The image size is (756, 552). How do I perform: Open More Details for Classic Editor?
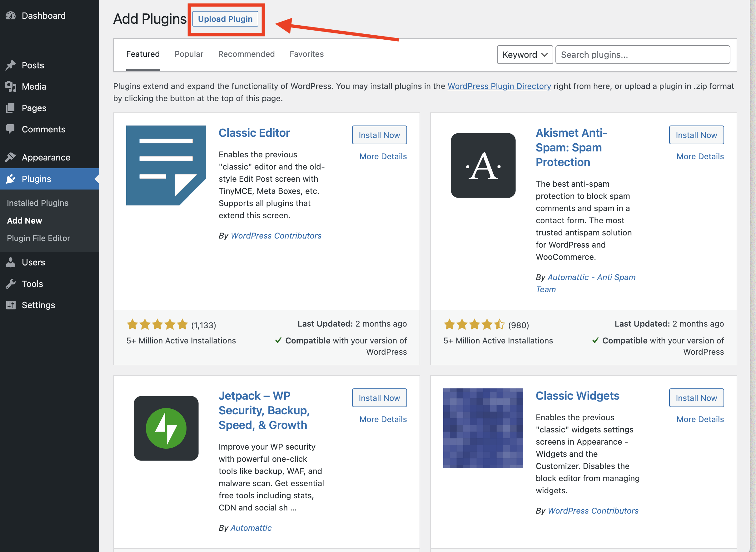click(383, 156)
